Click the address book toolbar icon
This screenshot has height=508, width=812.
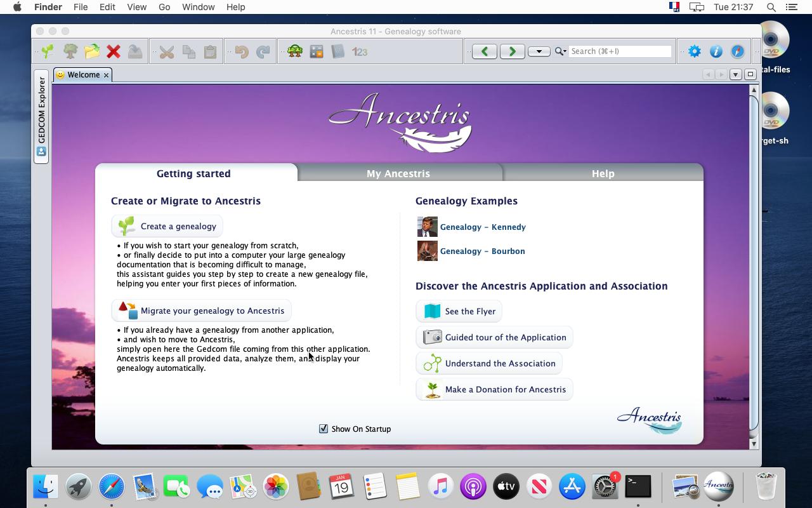pyautogui.click(x=338, y=51)
